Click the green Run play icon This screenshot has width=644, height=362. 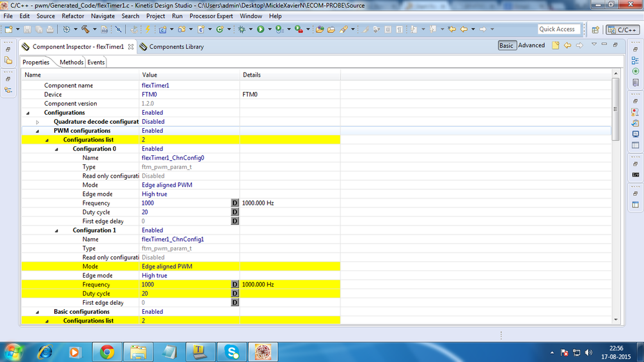pos(260,29)
